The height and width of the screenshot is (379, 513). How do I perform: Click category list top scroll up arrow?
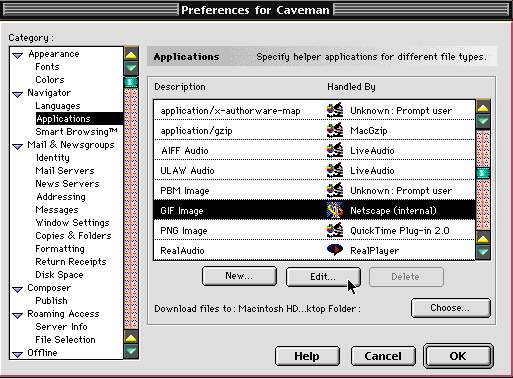point(131,54)
